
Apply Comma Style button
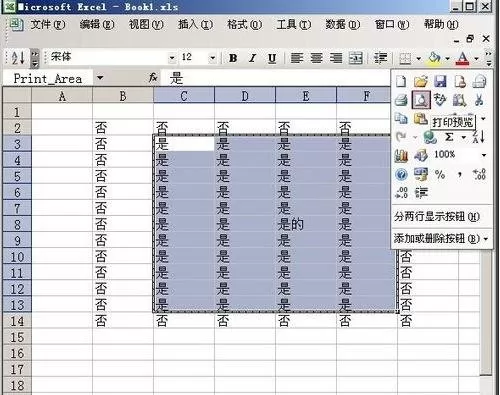pos(460,174)
